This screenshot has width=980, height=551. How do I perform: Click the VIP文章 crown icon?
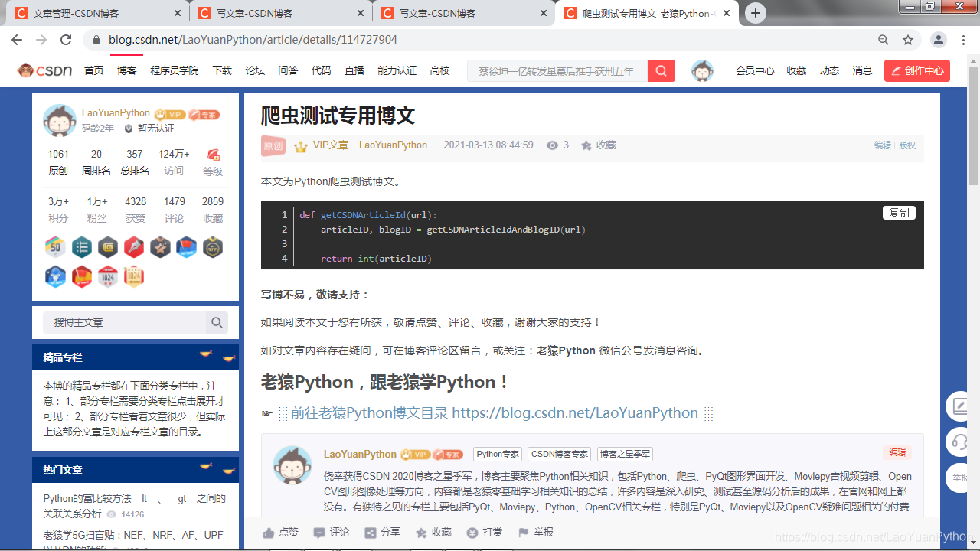click(301, 145)
